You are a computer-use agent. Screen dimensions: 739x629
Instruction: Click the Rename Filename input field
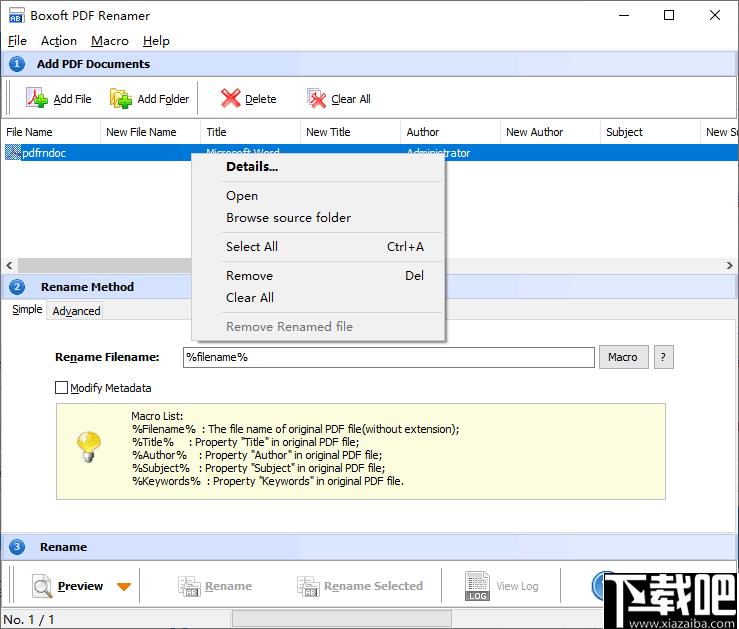(x=388, y=357)
